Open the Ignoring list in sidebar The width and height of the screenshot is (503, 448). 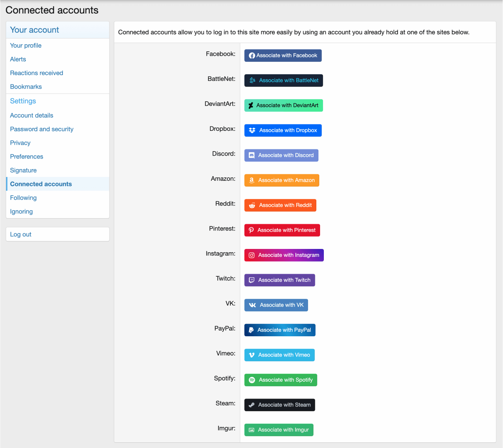pos(21,211)
